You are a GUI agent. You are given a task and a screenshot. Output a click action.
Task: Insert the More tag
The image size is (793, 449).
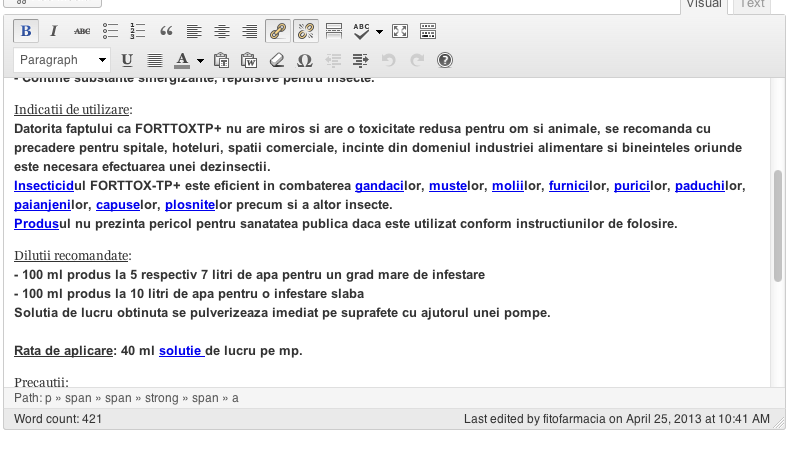pyautogui.click(x=334, y=31)
